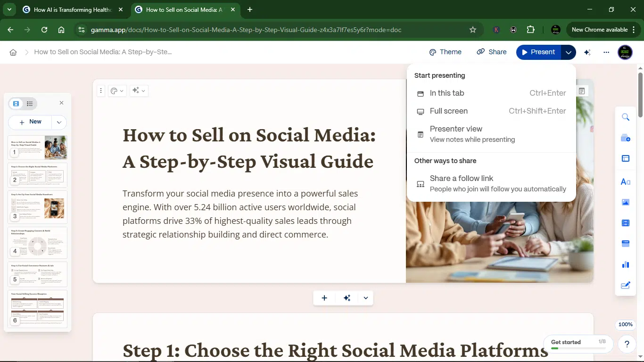Click the Theme button

pyautogui.click(x=446, y=52)
